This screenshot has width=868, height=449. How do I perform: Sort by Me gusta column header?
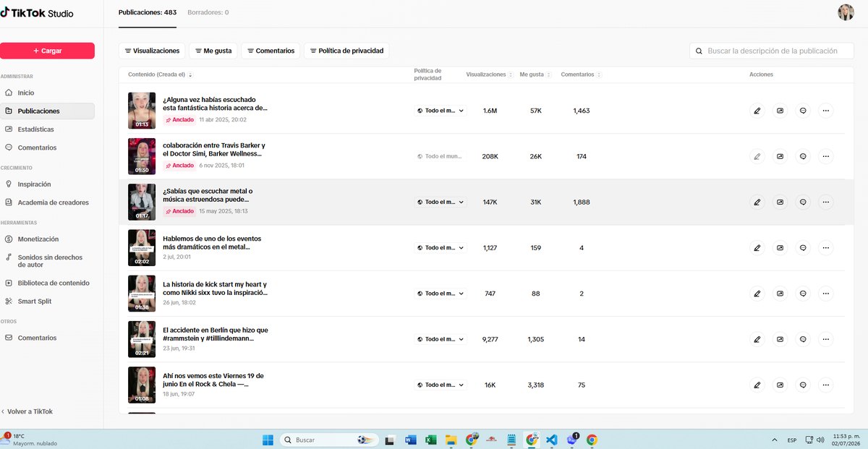tap(535, 74)
